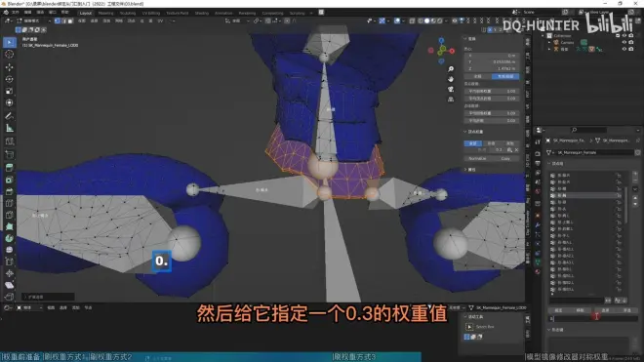This screenshot has width=644, height=362.
Task: Toggle visibility eye of Collection
Action: pyautogui.click(x=624, y=36)
